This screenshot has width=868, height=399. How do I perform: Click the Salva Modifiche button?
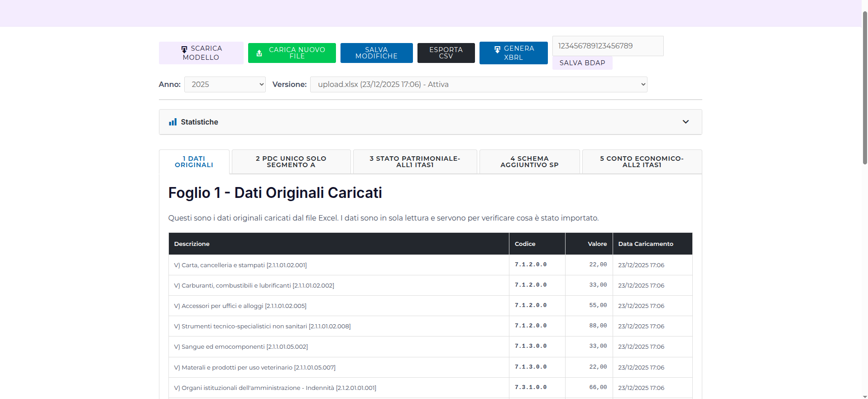376,53
